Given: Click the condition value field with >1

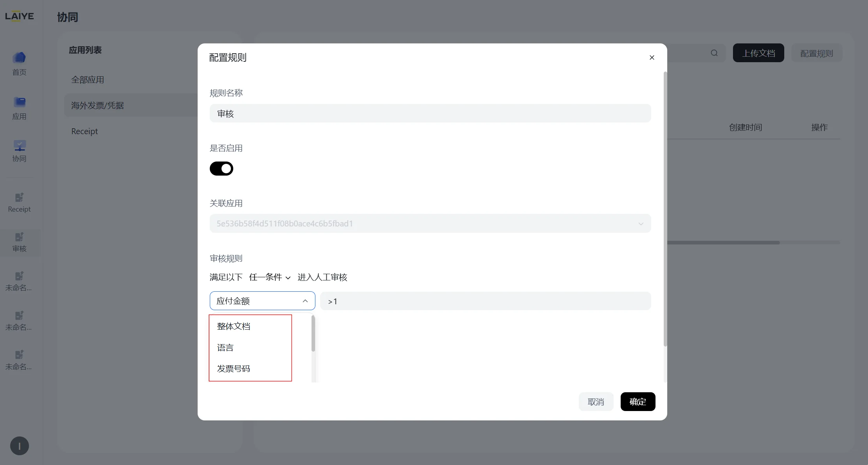Looking at the screenshot, I should coord(485,301).
